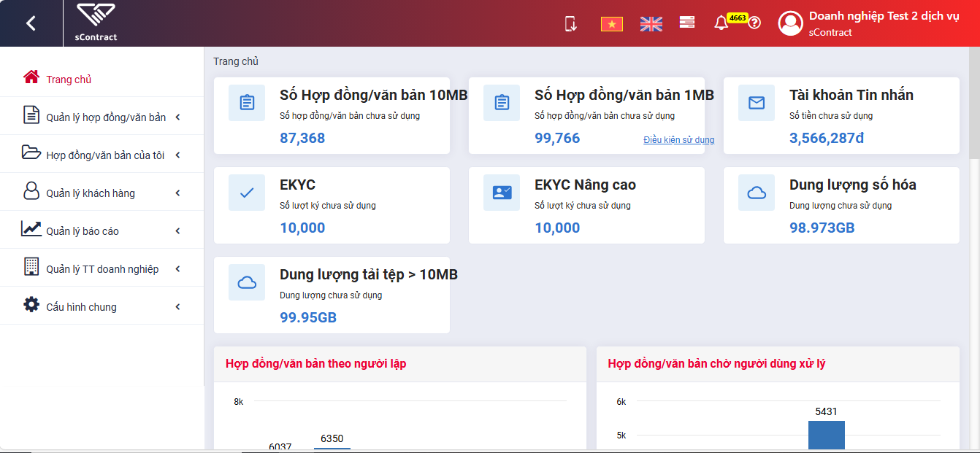Open the Quản lý báo cáo menu
Screen dimensions: 980x453
tap(102, 231)
